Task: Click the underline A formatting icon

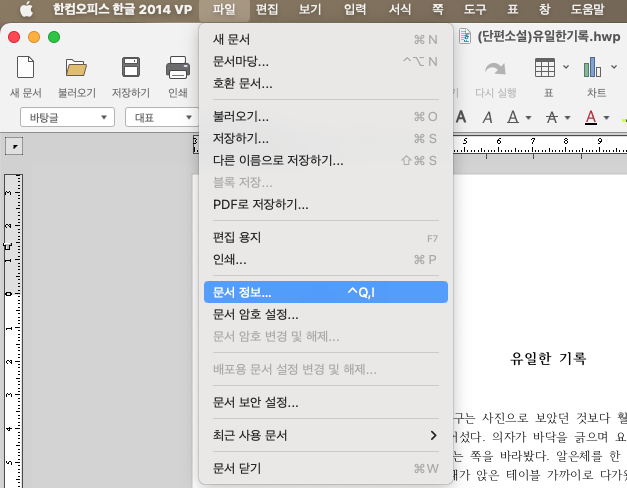Action: click(x=513, y=117)
